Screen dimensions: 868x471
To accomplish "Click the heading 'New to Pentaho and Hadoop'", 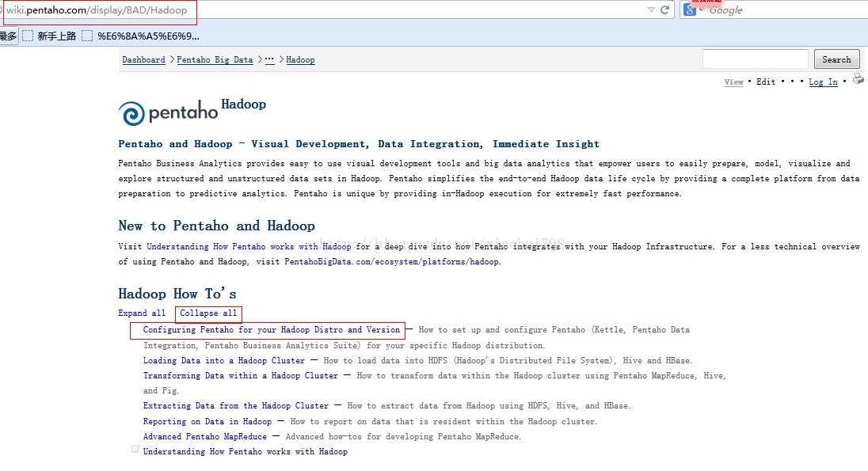I will click(x=216, y=226).
